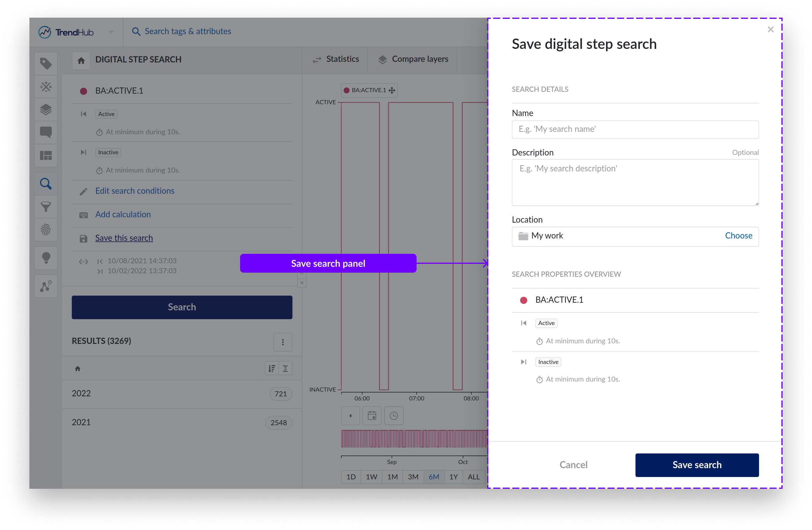This screenshot has width=812, height=530.
Task: Click the clock icon below the chart
Action: pyautogui.click(x=394, y=415)
